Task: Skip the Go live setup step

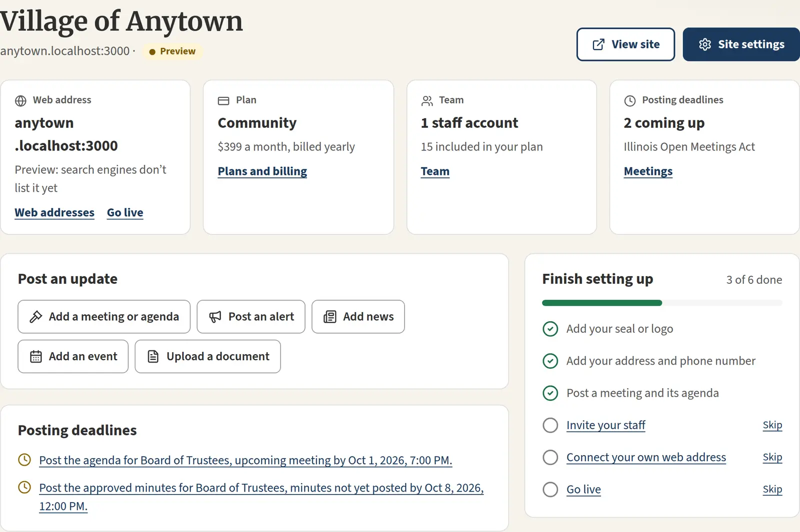Action: pyautogui.click(x=772, y=489)
